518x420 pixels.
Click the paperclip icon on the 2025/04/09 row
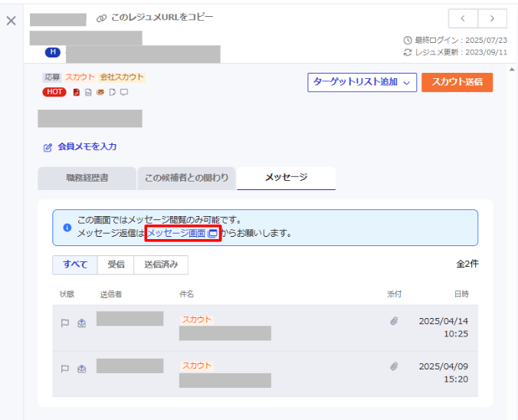(x=394, y=366)
